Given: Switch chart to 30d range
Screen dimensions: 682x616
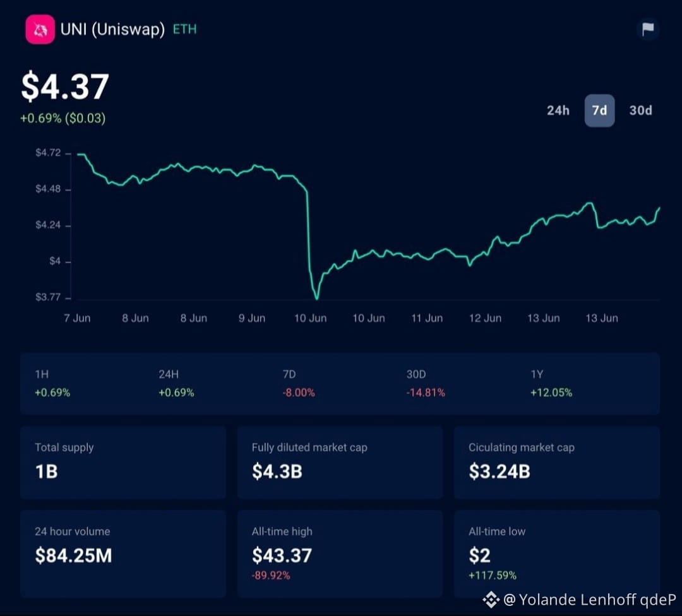Looking at the screenshot, I should (x=641, y=110).
